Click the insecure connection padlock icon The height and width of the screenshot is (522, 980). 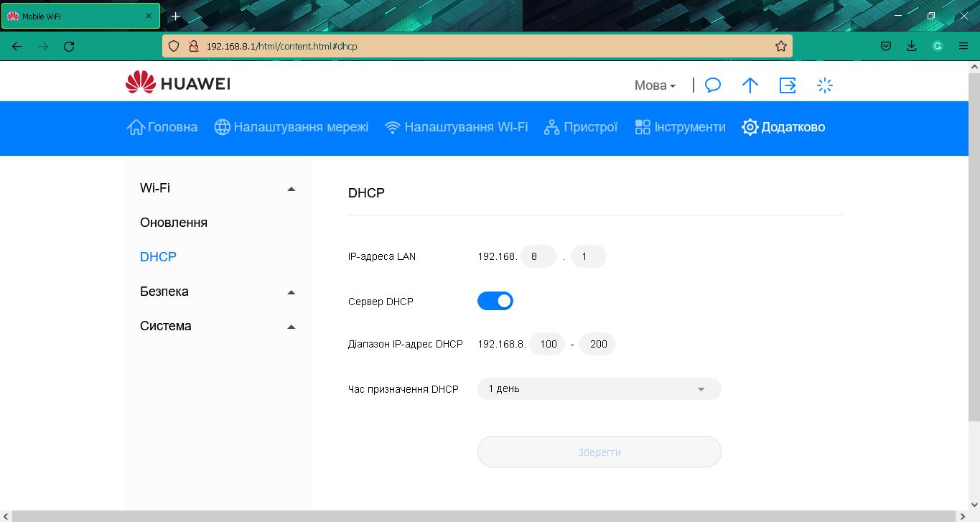[x=193, y=46]
